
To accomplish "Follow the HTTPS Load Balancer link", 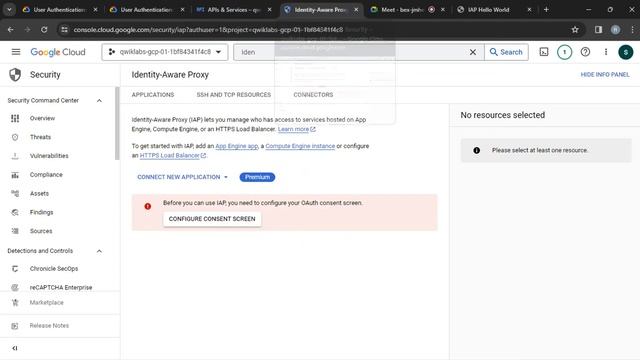I will click(x=173, y=156).
